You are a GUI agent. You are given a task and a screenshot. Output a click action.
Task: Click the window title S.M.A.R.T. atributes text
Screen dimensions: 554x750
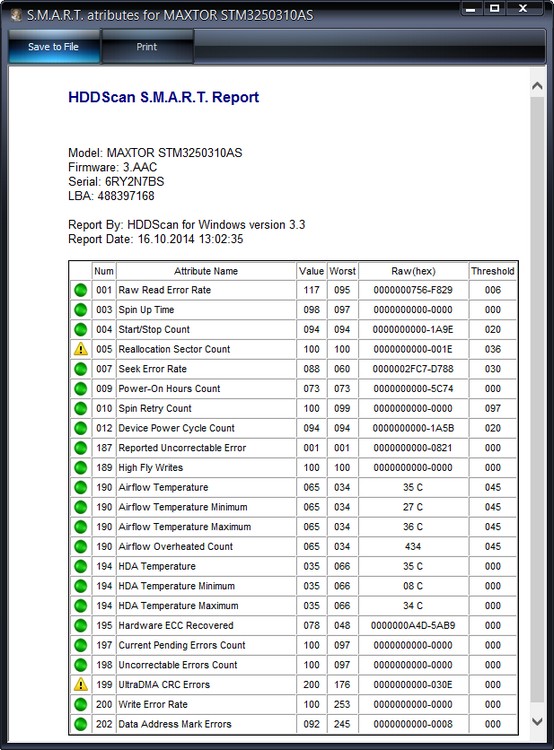pos(170,15)
